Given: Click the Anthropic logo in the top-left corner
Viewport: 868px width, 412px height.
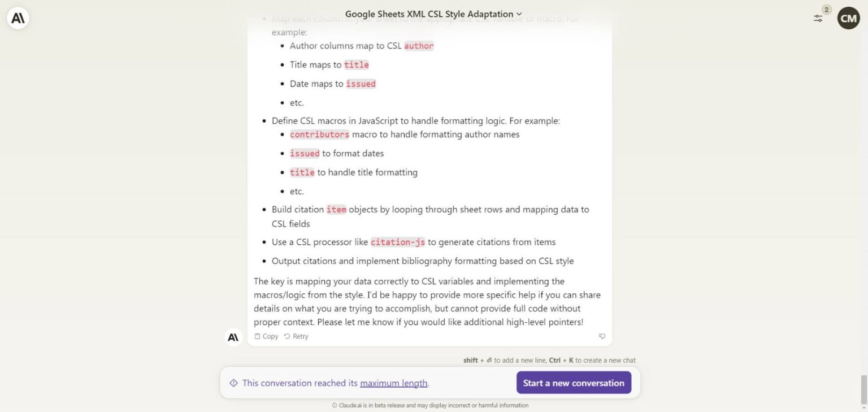Looking at the screenshot, I should click(x=17, y=18).
